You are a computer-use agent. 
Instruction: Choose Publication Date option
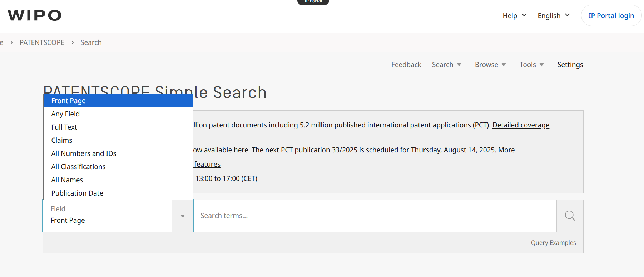click(x=118, y=193)
